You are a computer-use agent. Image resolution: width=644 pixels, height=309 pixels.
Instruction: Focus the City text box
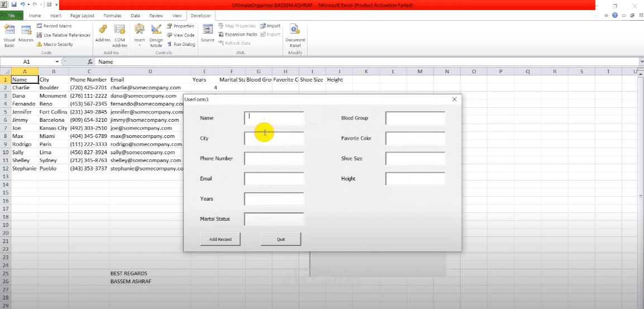274,139
